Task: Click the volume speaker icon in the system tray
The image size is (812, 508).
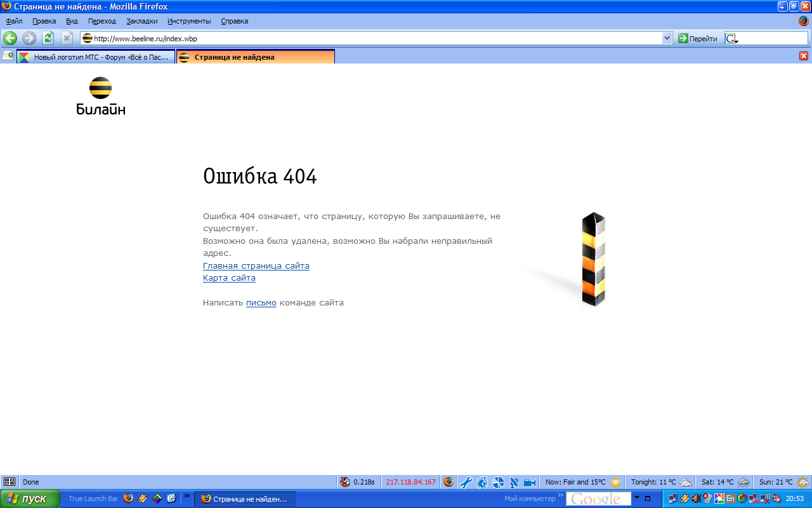Action: (696, 498)
